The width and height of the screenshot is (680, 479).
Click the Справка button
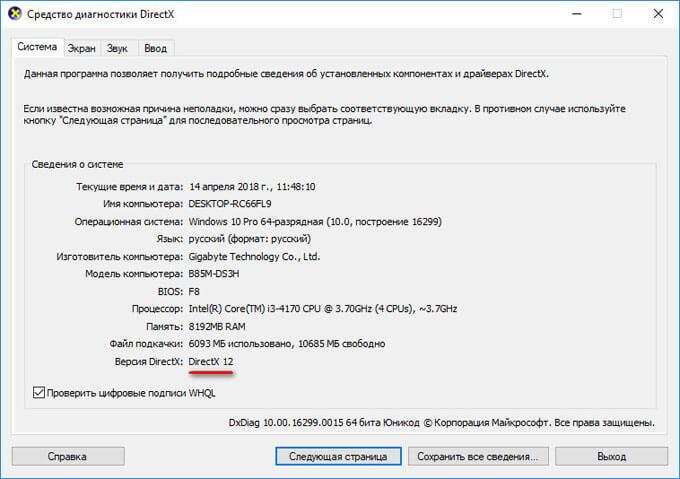click(68, 456)
